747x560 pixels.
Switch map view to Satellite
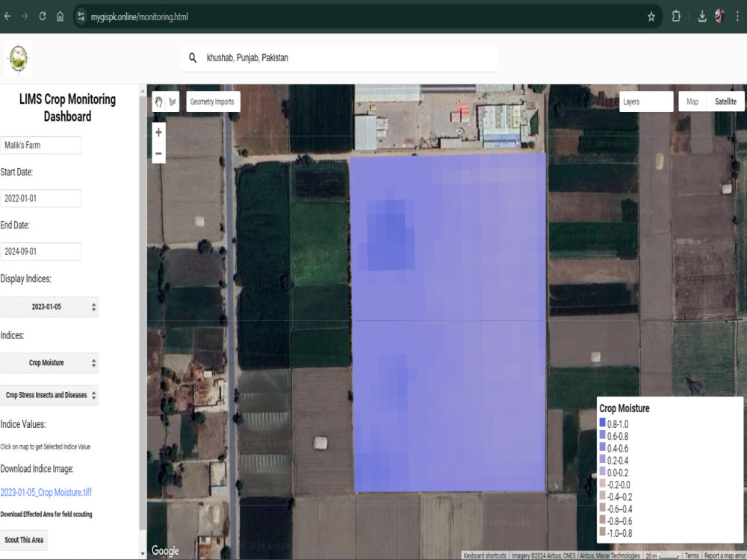tap(725, 102)
